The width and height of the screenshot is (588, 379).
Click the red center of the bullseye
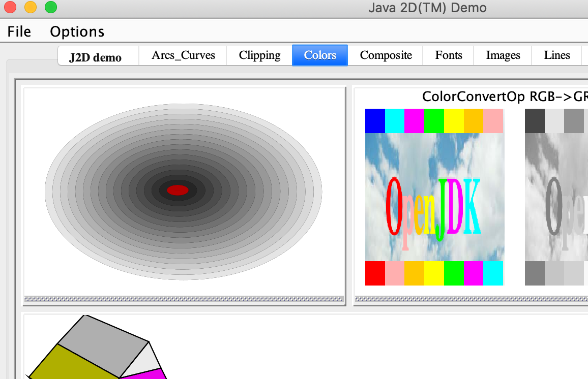[x=178, y=190]
